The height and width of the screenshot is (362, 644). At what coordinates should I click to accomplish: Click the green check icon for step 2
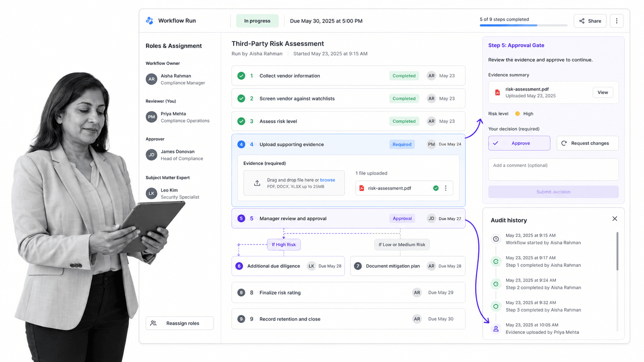coord(241,98)
